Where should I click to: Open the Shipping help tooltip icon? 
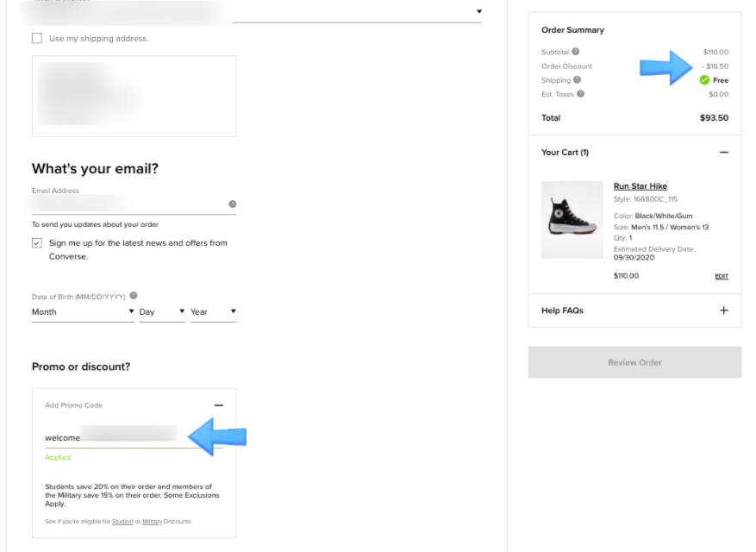(x=577, y=79)
